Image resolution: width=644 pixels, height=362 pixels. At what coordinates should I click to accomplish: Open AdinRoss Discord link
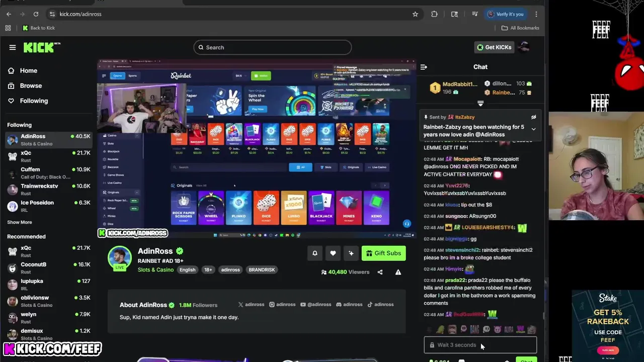click(349, 305)
